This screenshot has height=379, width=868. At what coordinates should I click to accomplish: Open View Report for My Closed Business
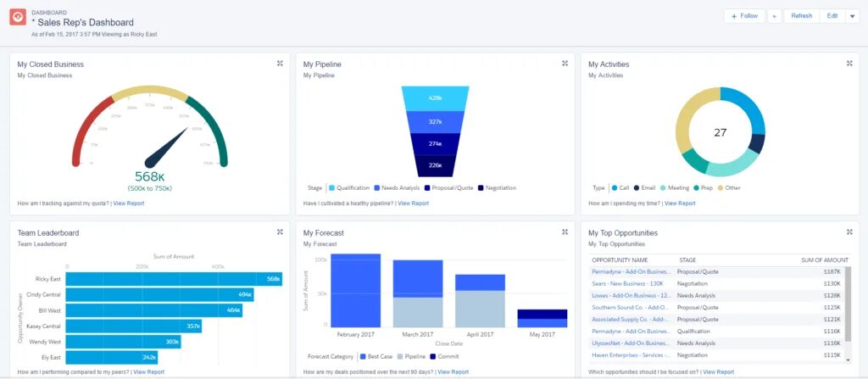point(129,203)
